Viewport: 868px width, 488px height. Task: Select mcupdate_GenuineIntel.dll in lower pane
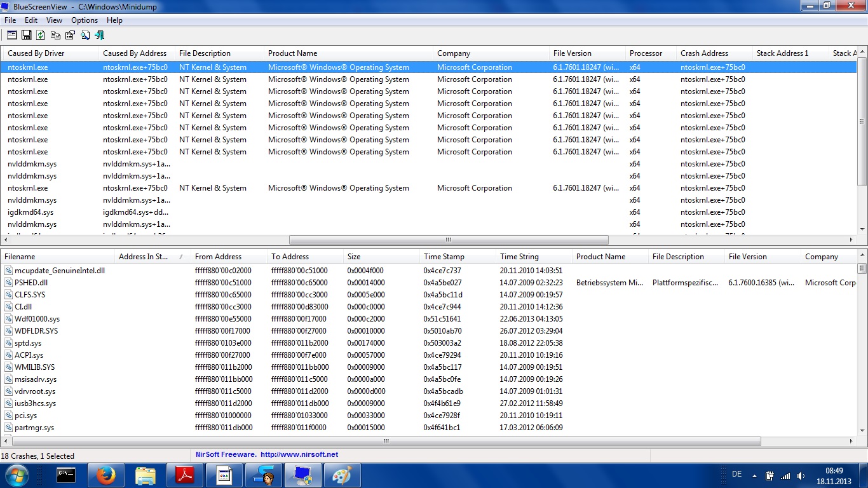tap(429, 271)
